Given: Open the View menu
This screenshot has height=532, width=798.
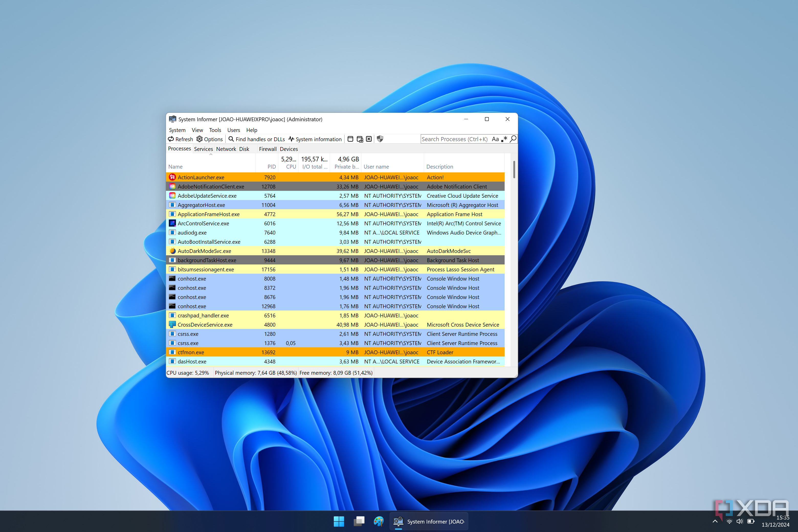Looking at the screenshot, I should coord(197,130).
